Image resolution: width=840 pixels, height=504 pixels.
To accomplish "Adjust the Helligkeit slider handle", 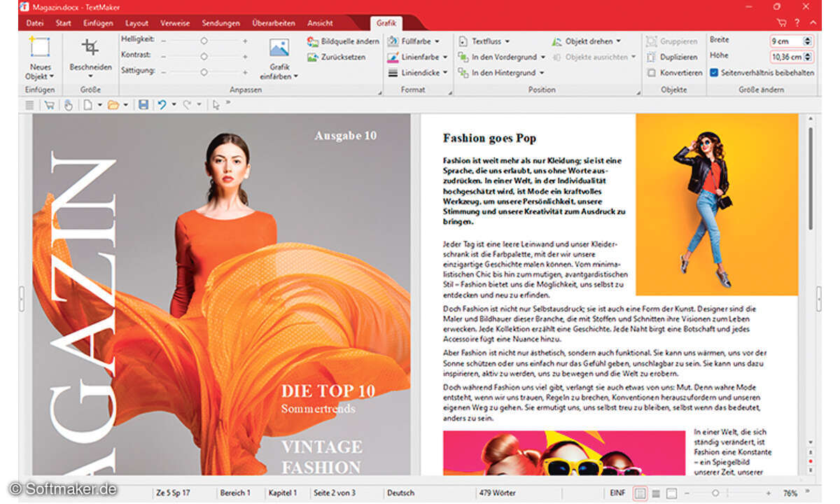I will pyautogui.click(x=204, y=41).
